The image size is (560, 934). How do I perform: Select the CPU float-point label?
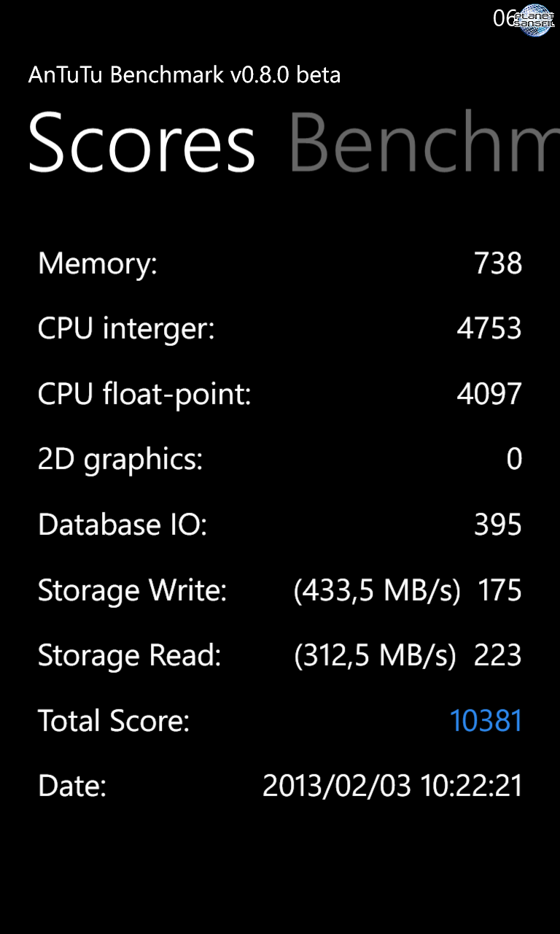[x=144, y=395]
